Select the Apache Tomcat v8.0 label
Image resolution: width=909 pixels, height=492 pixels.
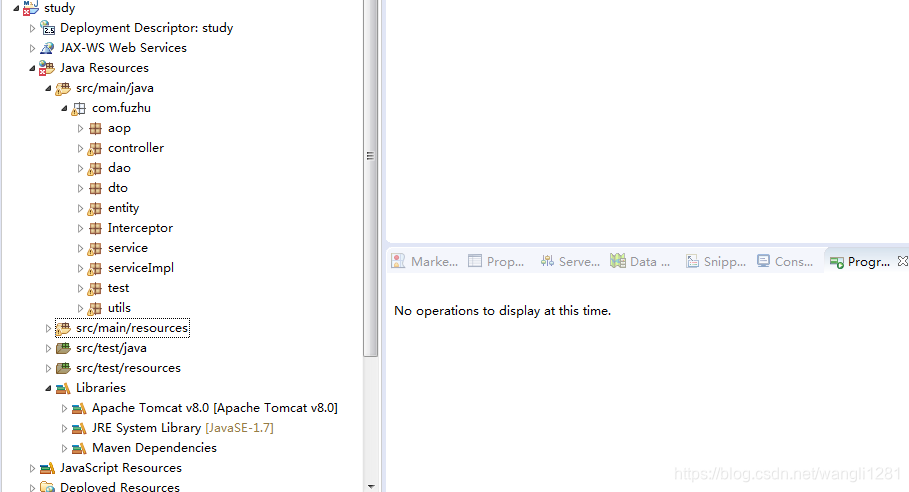click(214, 408)
